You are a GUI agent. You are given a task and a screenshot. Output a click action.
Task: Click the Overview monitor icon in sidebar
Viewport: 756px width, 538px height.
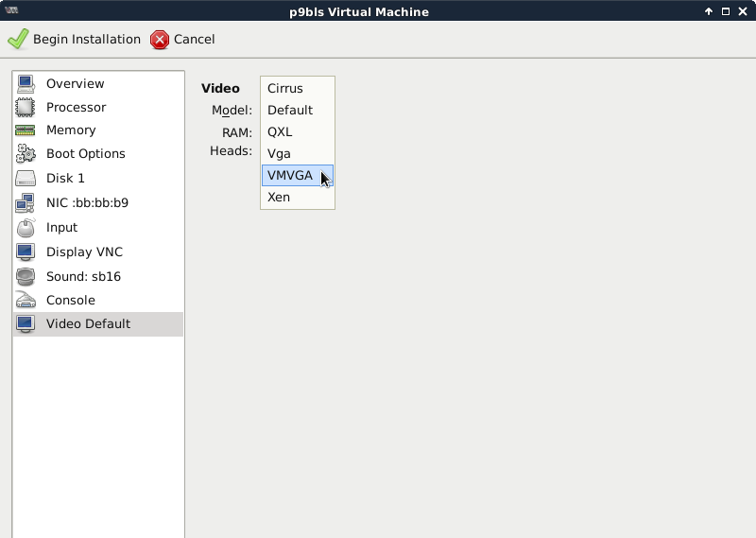pos(26,84)
